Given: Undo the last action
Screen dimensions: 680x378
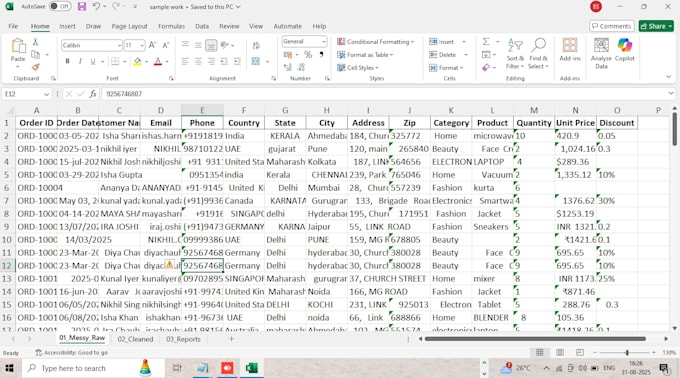Looking at the screenshot, I should pos(96,7).
